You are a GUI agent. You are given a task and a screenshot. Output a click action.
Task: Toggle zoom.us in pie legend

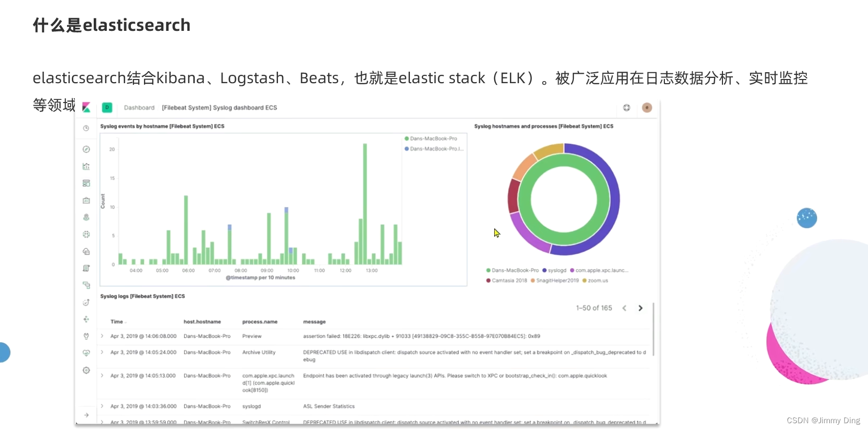(x=595, y=280)
